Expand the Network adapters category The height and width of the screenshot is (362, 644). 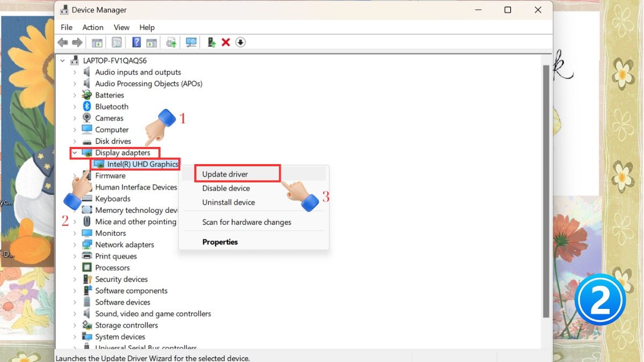75,245
